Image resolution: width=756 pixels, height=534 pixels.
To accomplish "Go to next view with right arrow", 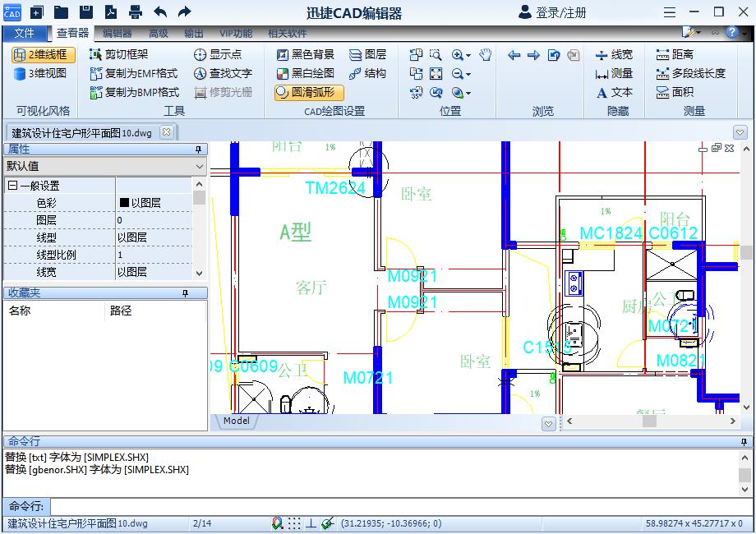I will pyautogui.click(x=533, y=55).
